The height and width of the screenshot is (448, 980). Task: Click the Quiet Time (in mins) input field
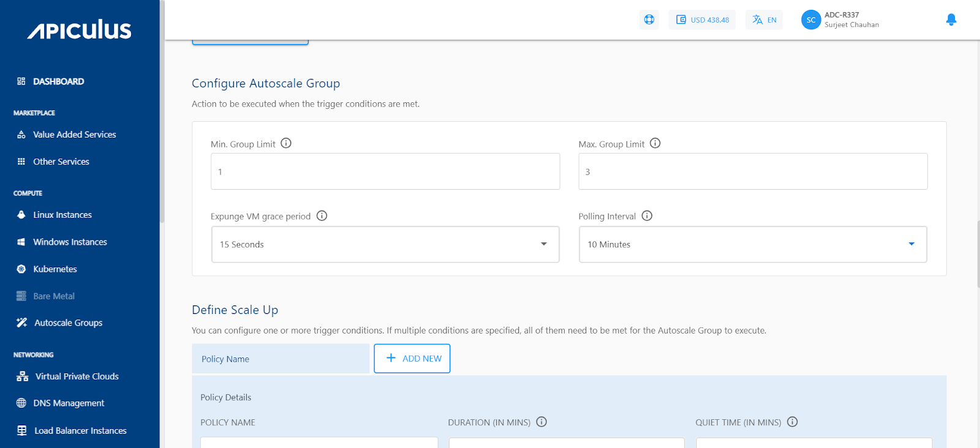(814, 442)
